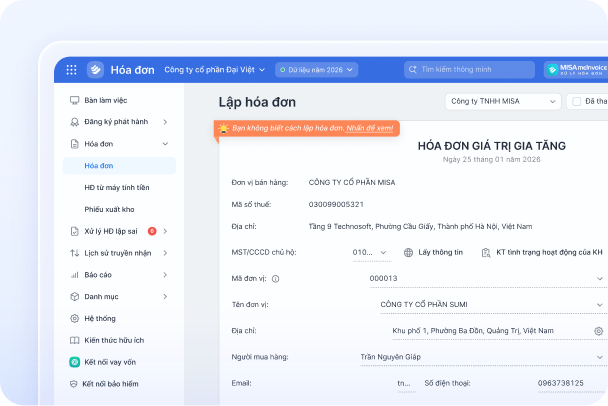Open Phiếu xuất kho menu item

[109, 210]
